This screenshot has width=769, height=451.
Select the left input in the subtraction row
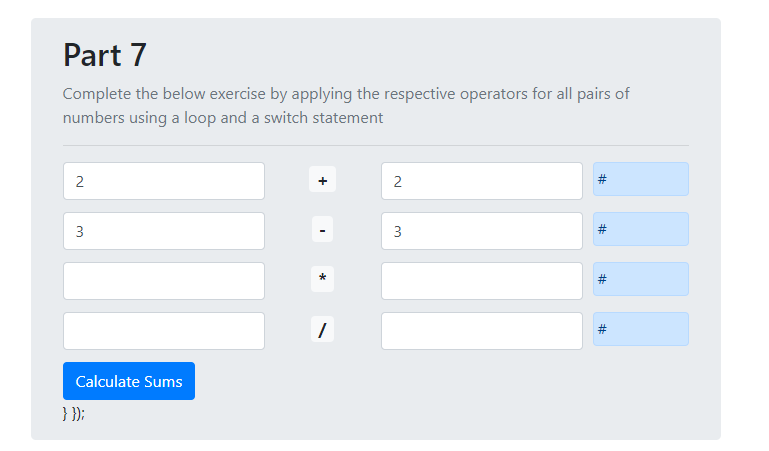click(x=164, y=231)
